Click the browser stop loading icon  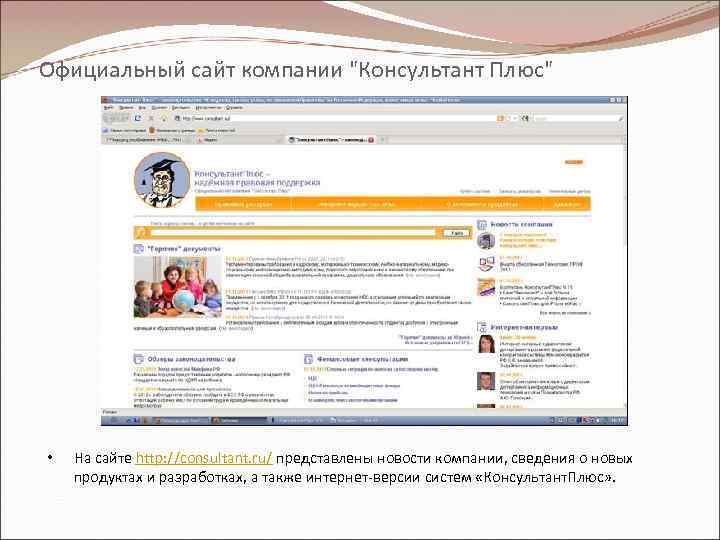click(x=151, y=118)
